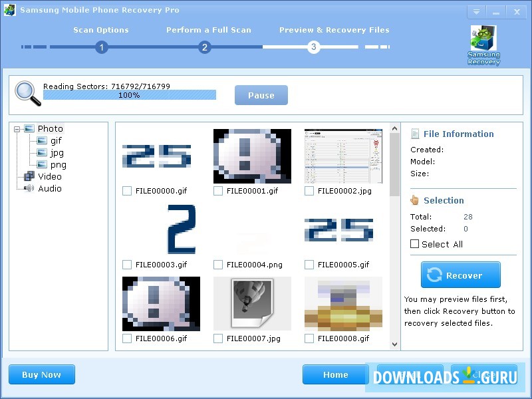Screen dimensions: 532x399
Task: Go to step 1 Scan Options
Action: [x=102, y=47]
